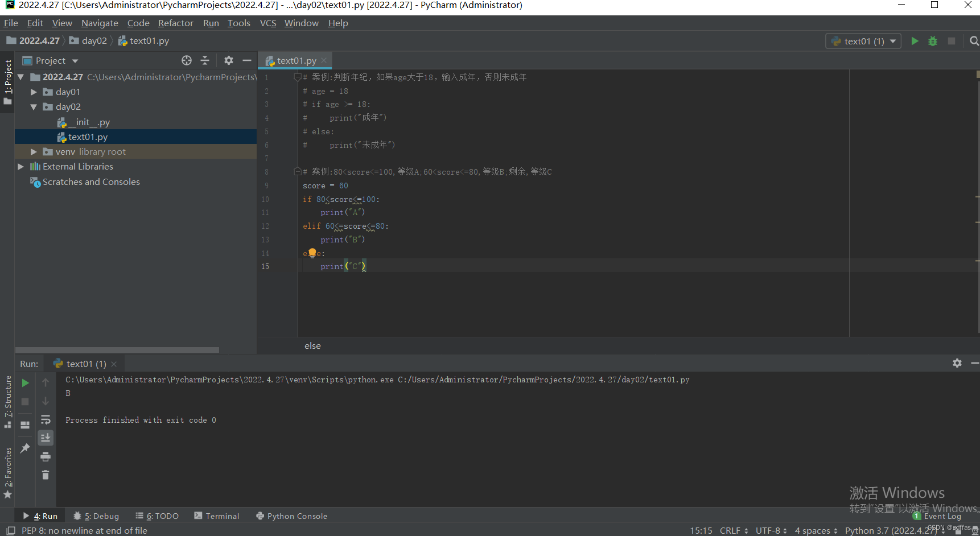Image resolution: width=980 pixels, height=536 pixels.
Task: Open the text01 (1) run configuration dropdown
Action: click(863, 41)
